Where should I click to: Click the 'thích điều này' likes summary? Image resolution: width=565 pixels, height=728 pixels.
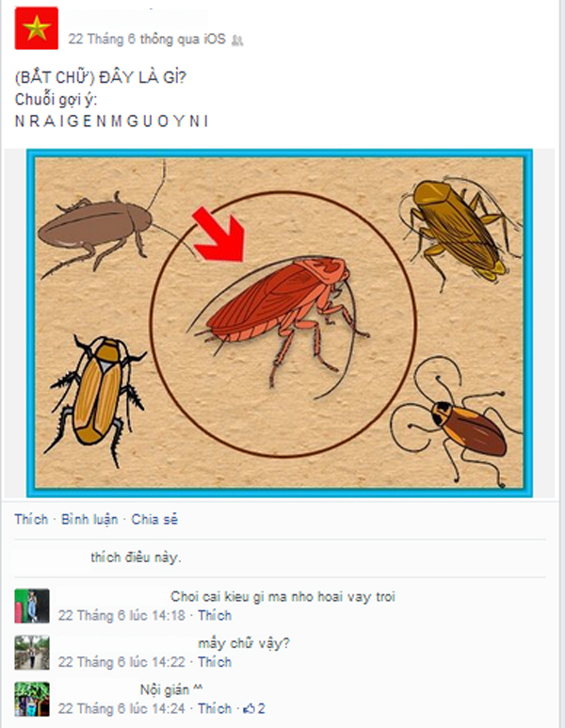click(x=136, y=558)
